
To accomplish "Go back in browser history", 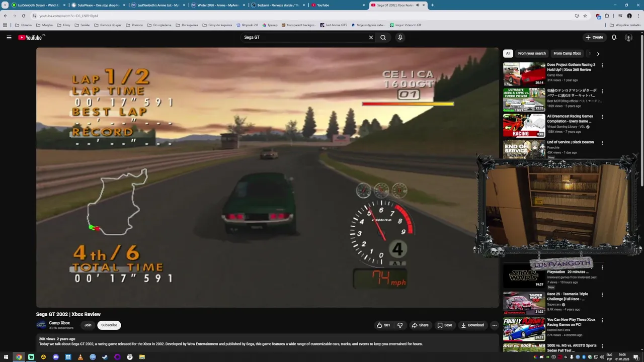I will click(6, 16).
